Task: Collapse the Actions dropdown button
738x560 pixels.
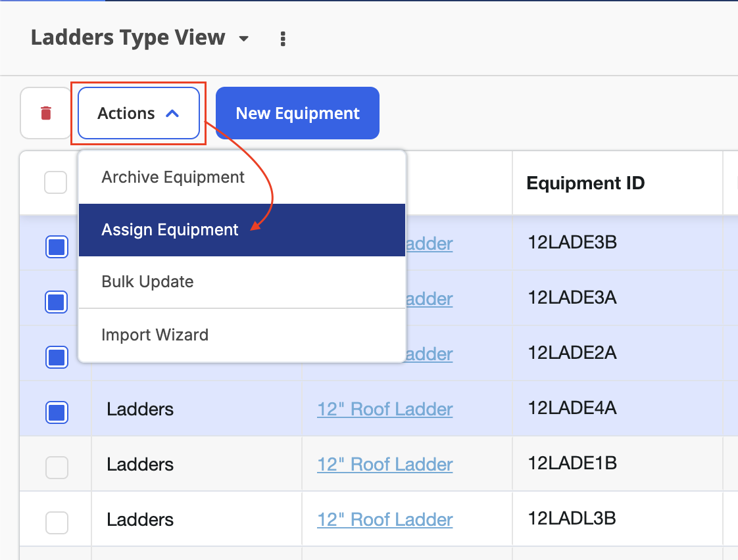Action: click(138, 113)
